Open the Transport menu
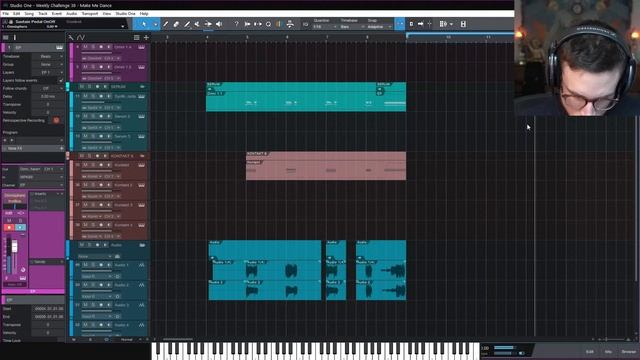This screenshot has width=640, height=360. pyautogui.click(x=90, y=13)
